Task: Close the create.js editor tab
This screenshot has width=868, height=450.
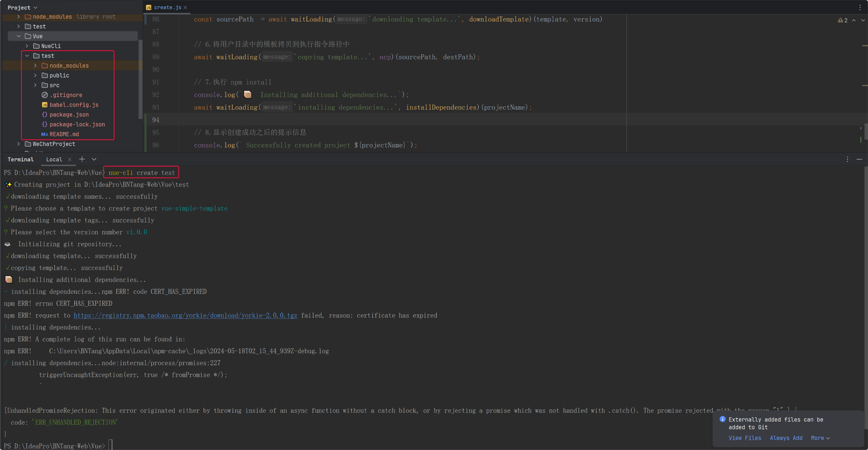Action: [185, 7]
